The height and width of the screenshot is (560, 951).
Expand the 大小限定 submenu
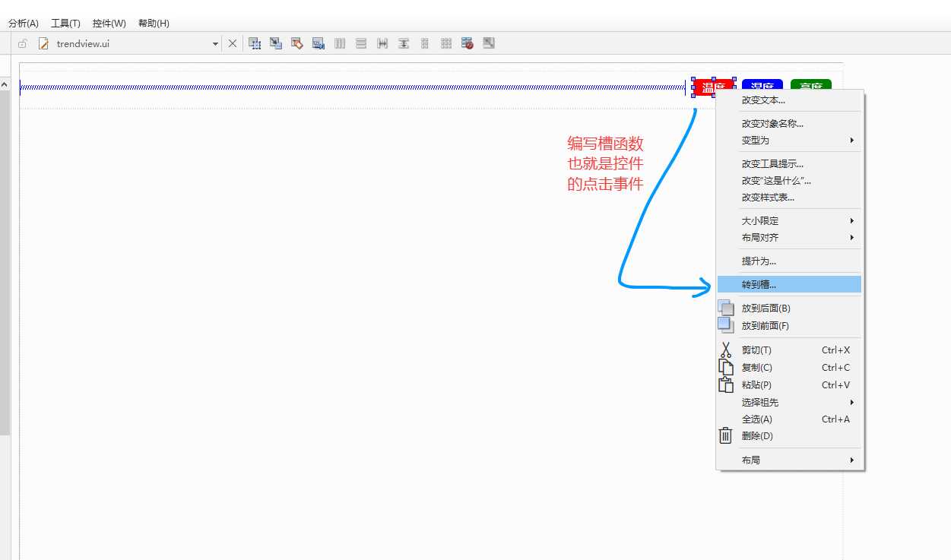[x=790, y=220]
